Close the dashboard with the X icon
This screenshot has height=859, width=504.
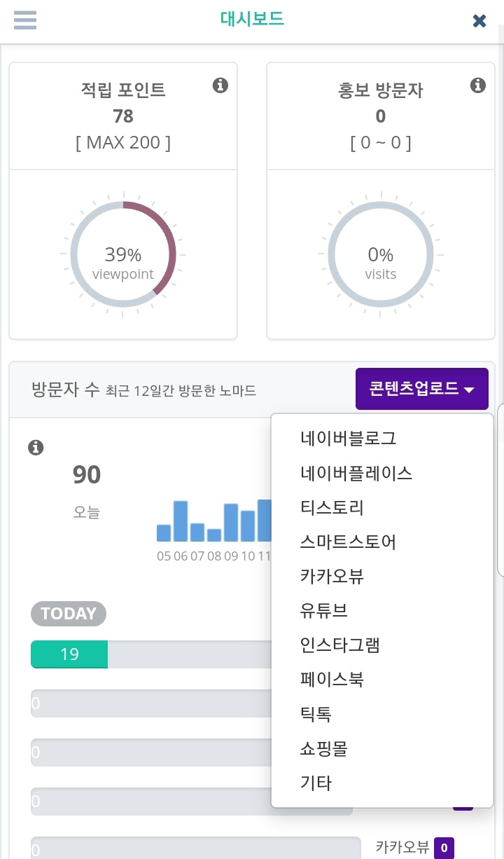pos(479,20)
